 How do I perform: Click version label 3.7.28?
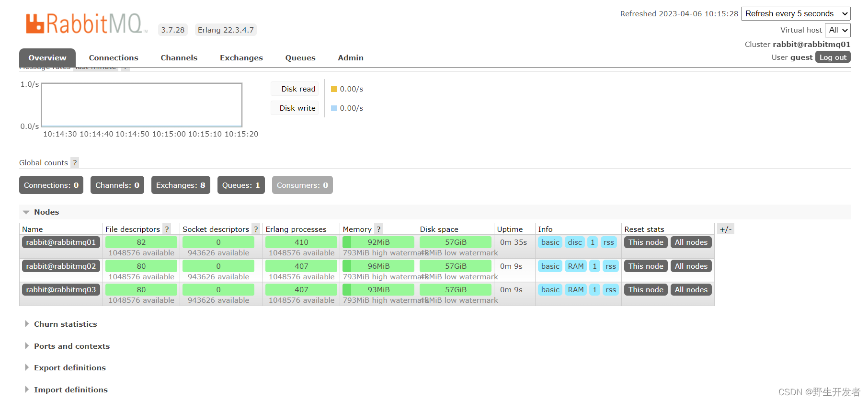(173, 30)
